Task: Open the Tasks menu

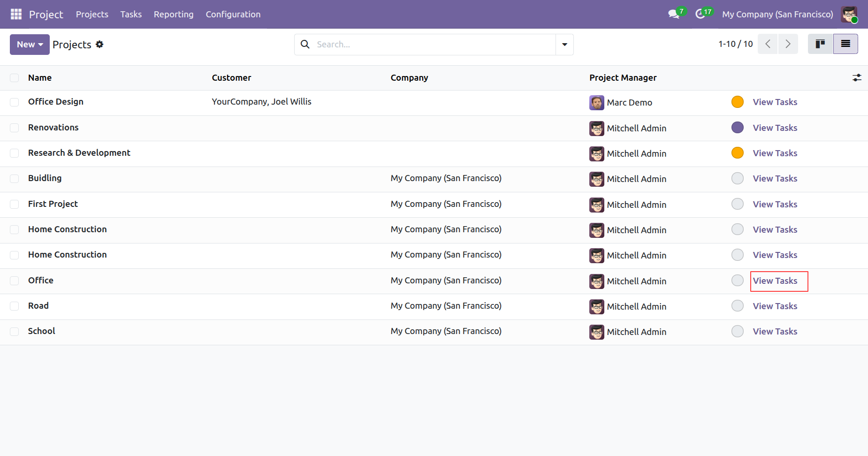Action: (x=131, y=14)
